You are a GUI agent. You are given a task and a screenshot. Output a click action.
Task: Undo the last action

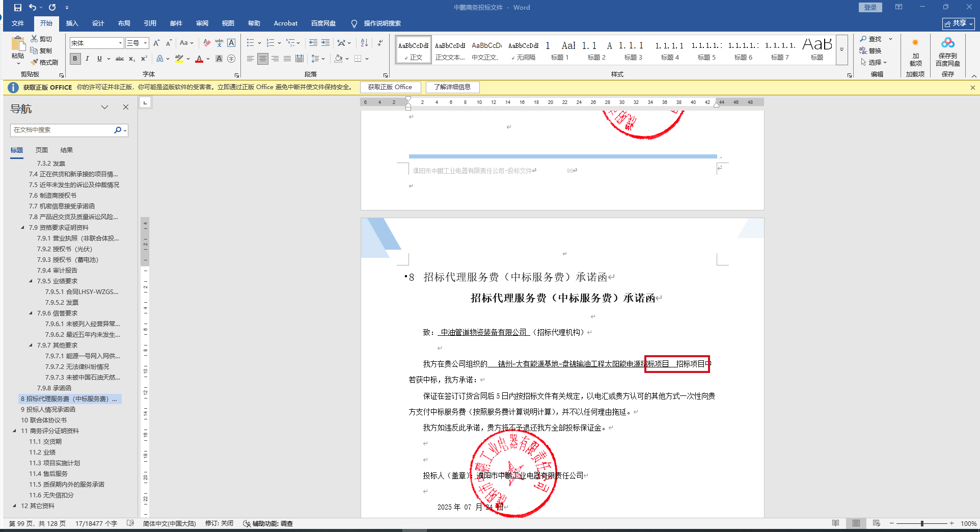point(33,8)
